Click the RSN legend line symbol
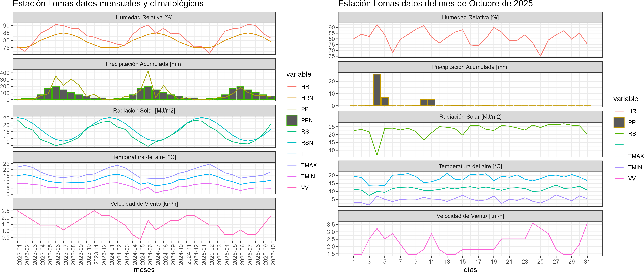This screenshot has height=272, width=644. [292, 143]
